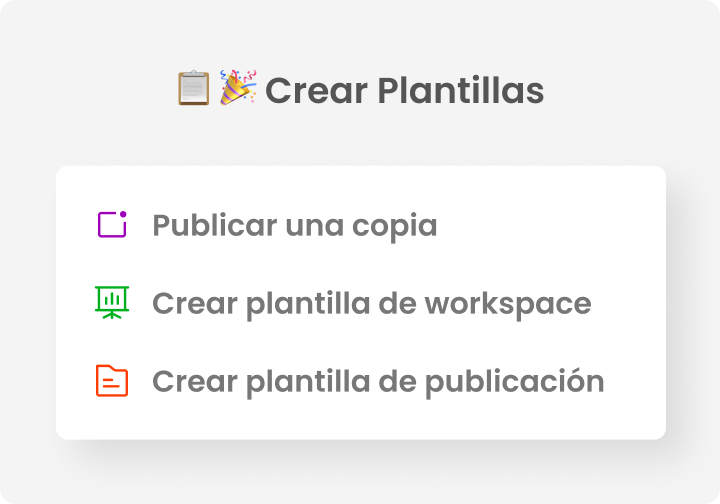Click the text label Publicar una copia
Screen dimensions: 720x504
pyautogui.click(x=294, y=225)
